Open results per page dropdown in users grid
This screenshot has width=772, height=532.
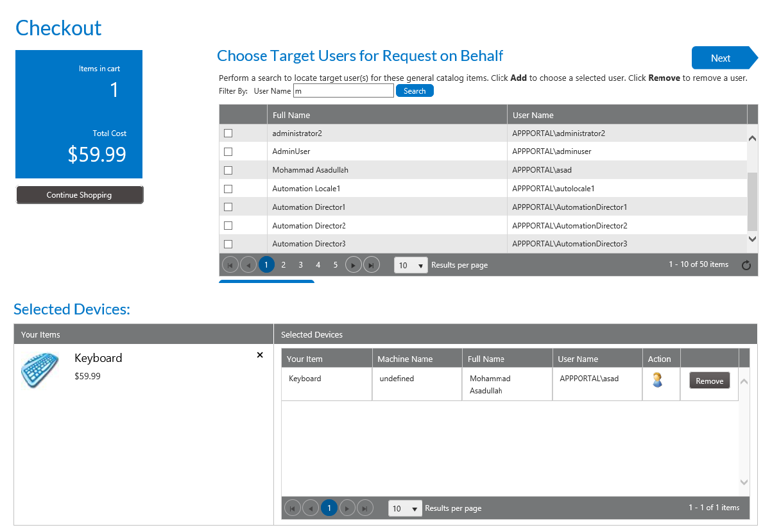tap(411, 265)
